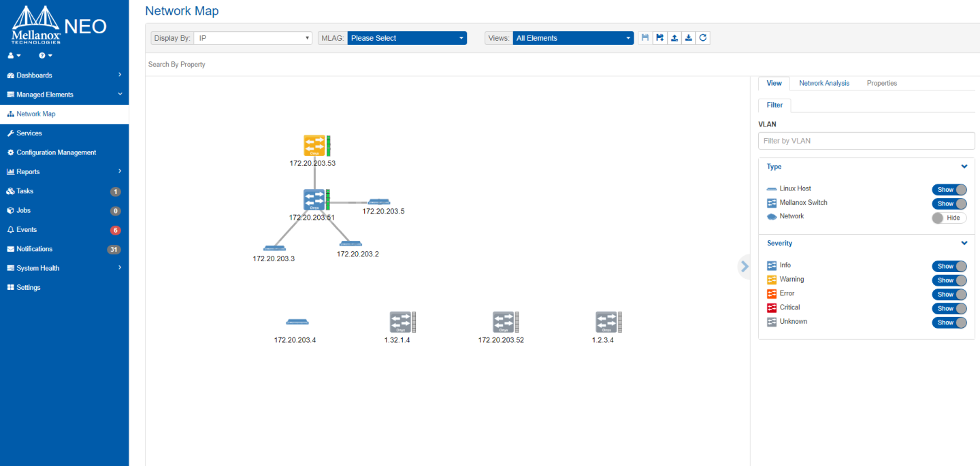Switch to the Network Analysis tab

pos(823,83)
